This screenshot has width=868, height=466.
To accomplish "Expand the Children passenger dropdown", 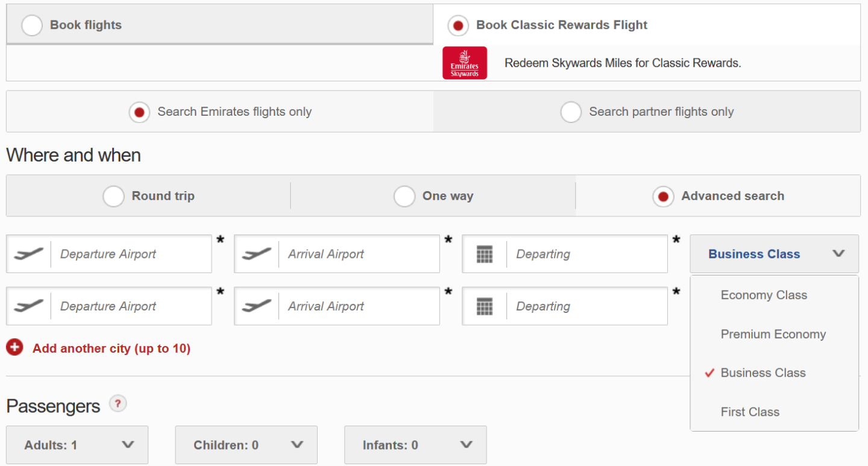I will [246, 445].
